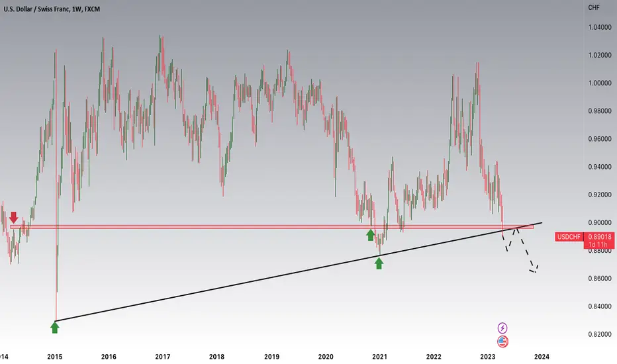Click the 2017 time axis label

162,357
